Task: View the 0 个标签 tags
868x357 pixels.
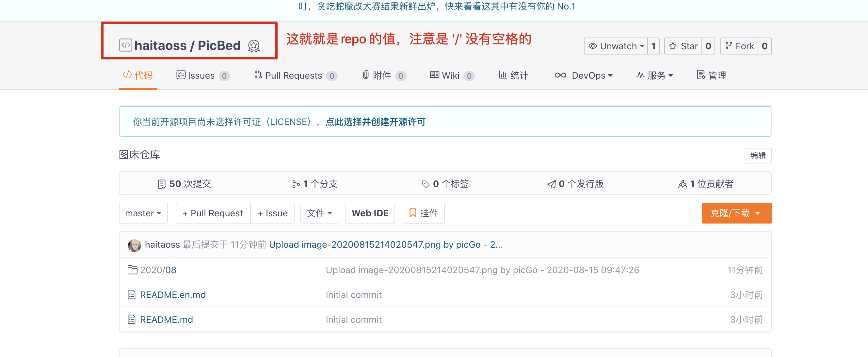Action: pos(445,183)
